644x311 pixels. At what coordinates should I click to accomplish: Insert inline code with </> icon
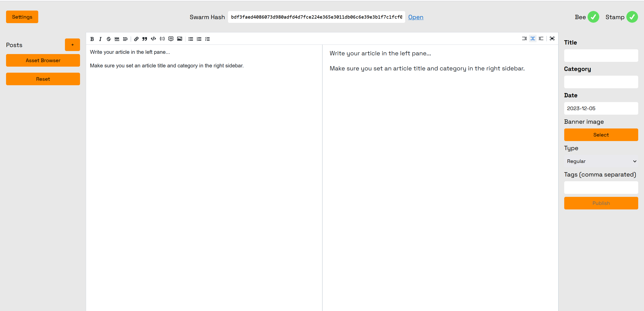[153, 39]
